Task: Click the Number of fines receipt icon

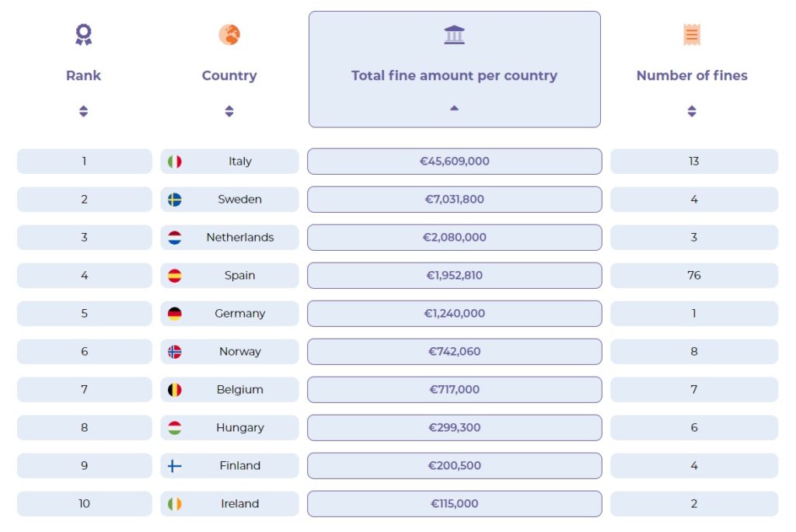Action: (x=692, y=34)
